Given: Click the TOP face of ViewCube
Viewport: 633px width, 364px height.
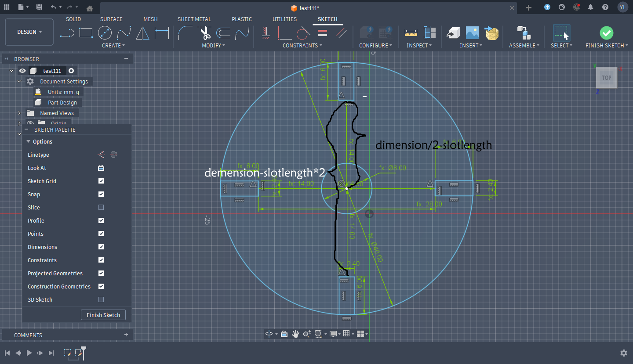Looking at the screenshot, I should (607, 78).
